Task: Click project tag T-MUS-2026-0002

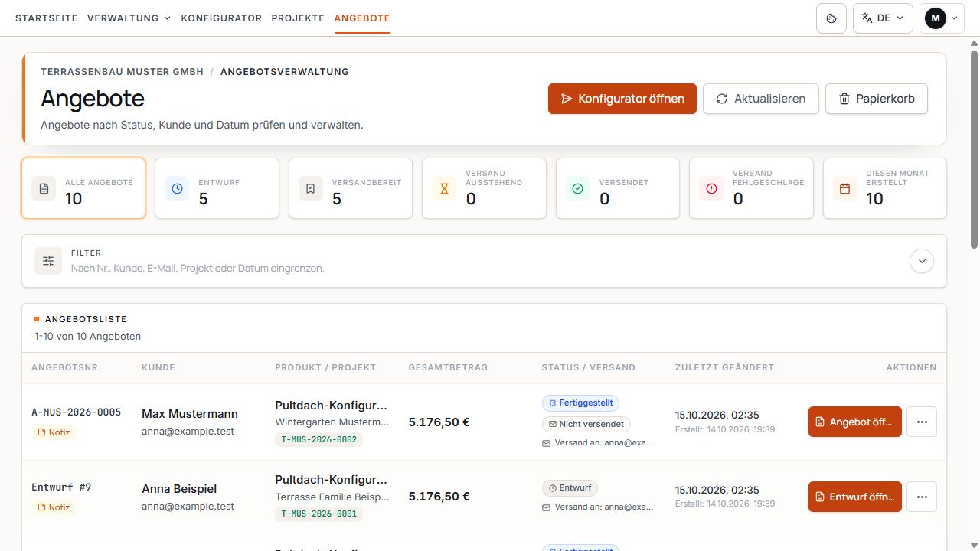Action: pyautogui.click(x=319, y=439)
